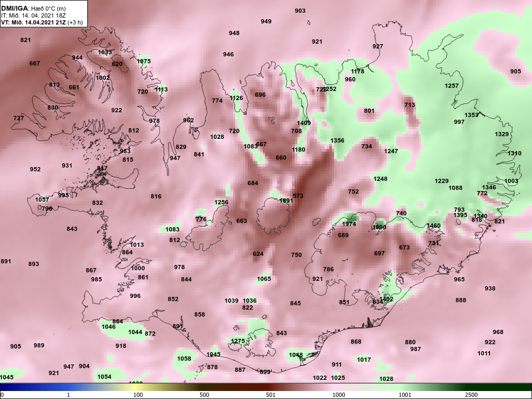Click the 1329 height value
The image size is (532, 399).
coord(502,134)
